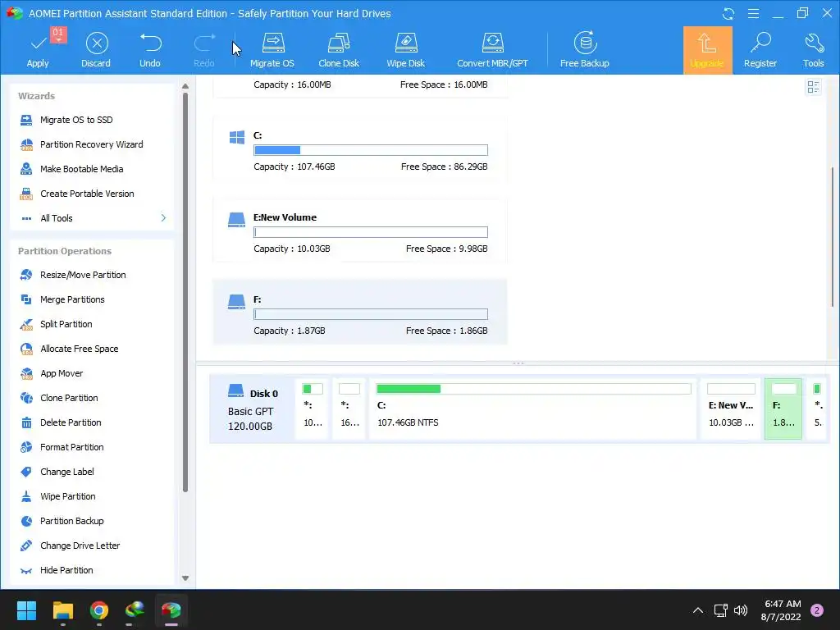Image resolution: width=840 pixels, height=630 pixels.
Task: Click the orange Upgrade button
Action: (707, 50)
